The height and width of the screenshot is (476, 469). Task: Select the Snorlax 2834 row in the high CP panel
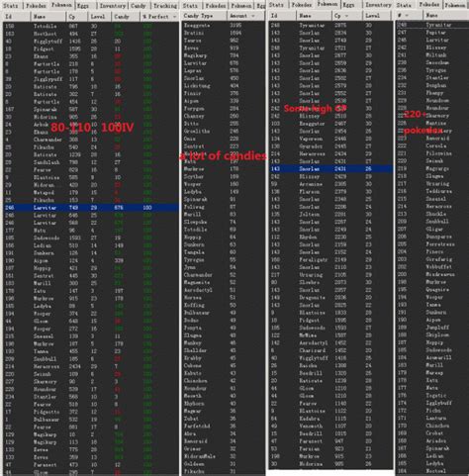click(331, 33)
